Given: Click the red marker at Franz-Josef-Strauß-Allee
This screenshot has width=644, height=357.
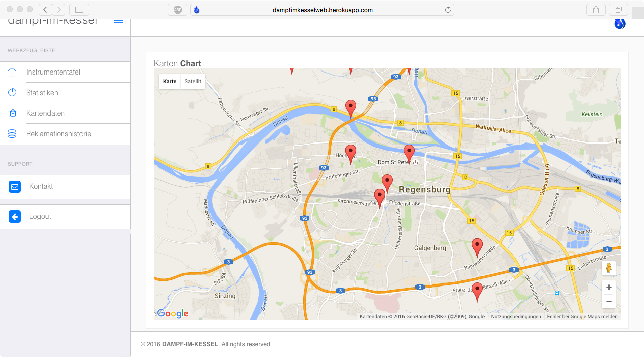Looking at the screenshot, I should coord(477,292).
